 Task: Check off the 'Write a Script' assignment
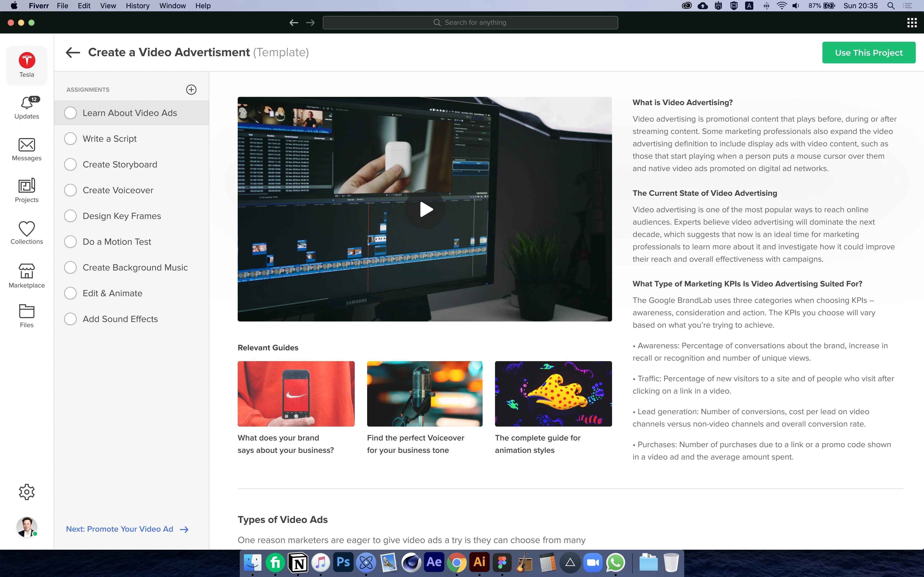pos(70,139)
